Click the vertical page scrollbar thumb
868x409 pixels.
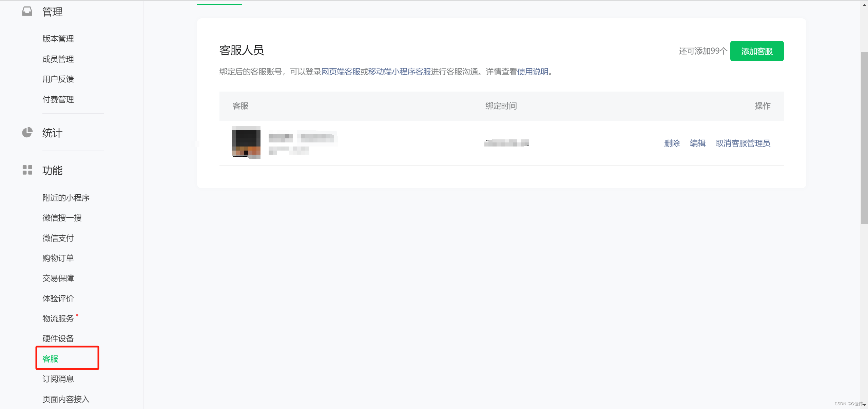click(x=864, y=137)
